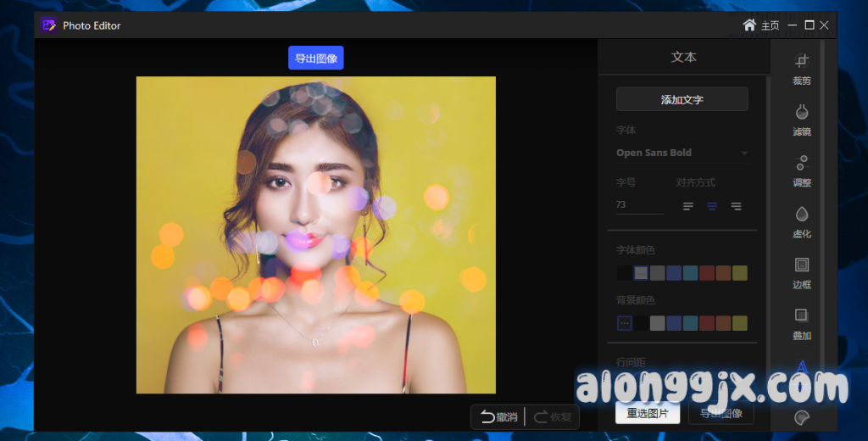Select the Blur (虚化) tool

pos(801,221)
